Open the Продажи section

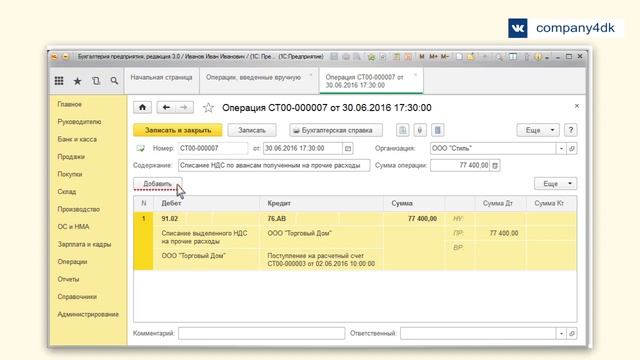tap(71, 157)
